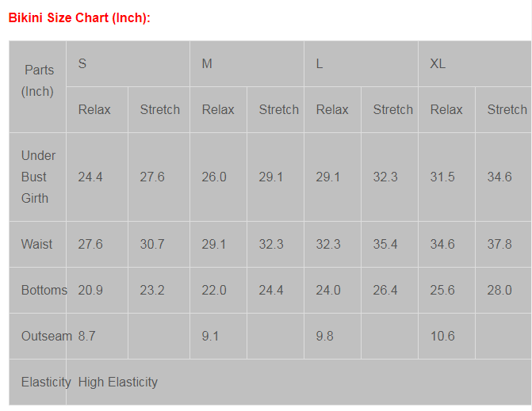Click the High Elasticity value cell
This screenshot has height=411, width=532.
pos(118,382)
